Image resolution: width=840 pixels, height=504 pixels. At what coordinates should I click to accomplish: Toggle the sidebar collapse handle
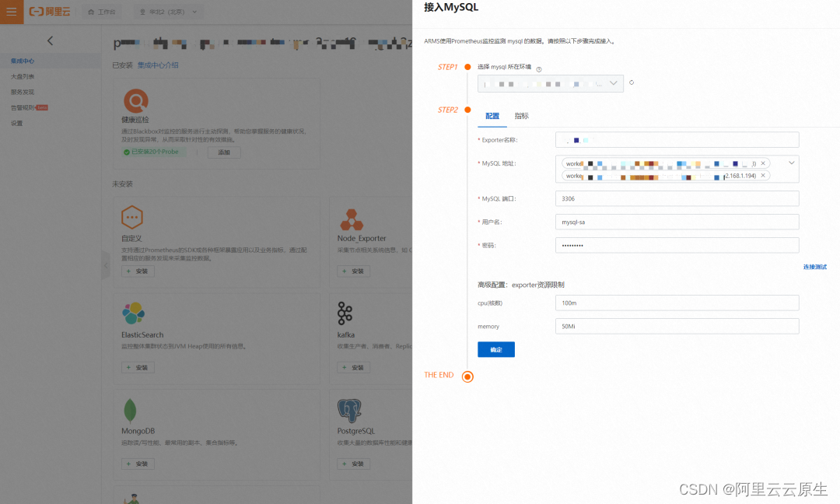106,265
